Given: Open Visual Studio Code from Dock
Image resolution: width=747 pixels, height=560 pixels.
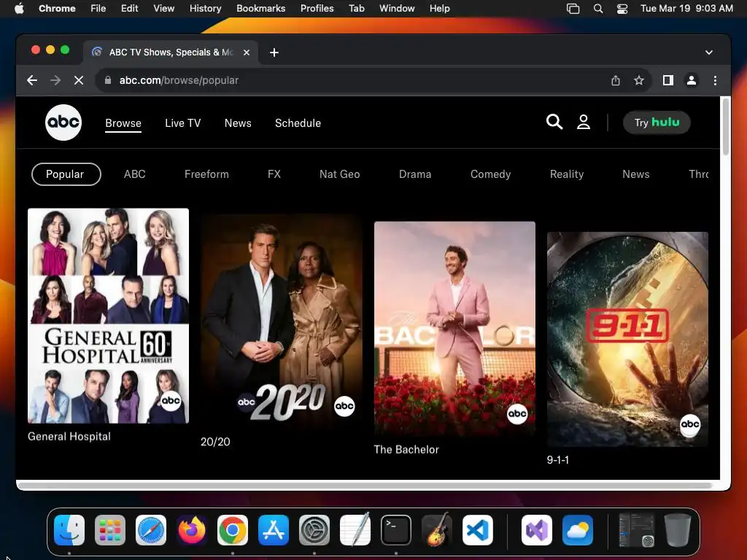Looking at the screenshot, I should [478, 530].
